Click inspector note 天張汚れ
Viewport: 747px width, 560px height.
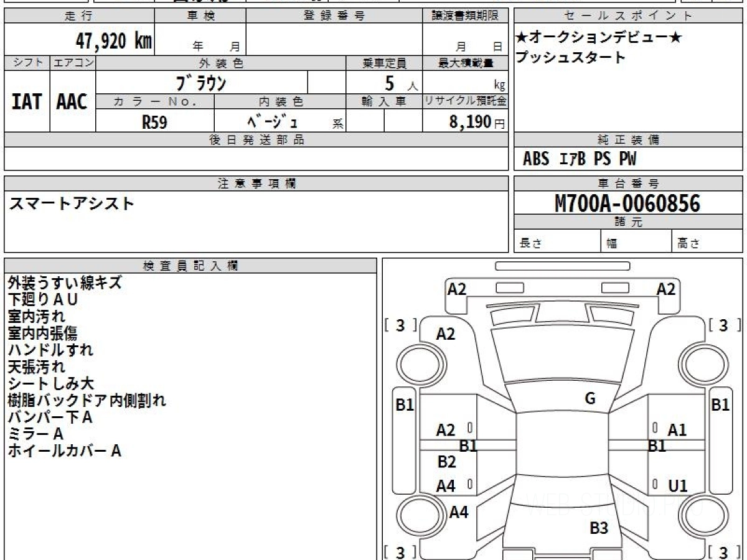(x=36, y=367)
